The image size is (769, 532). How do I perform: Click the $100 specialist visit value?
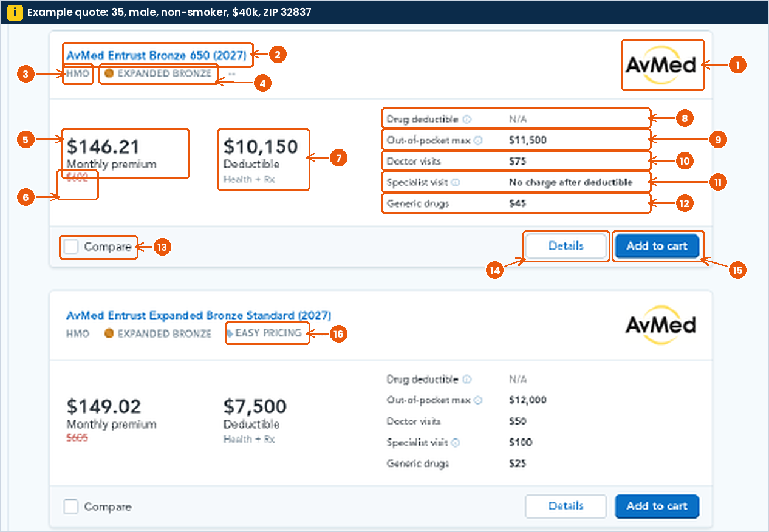(x=521, y=443)
